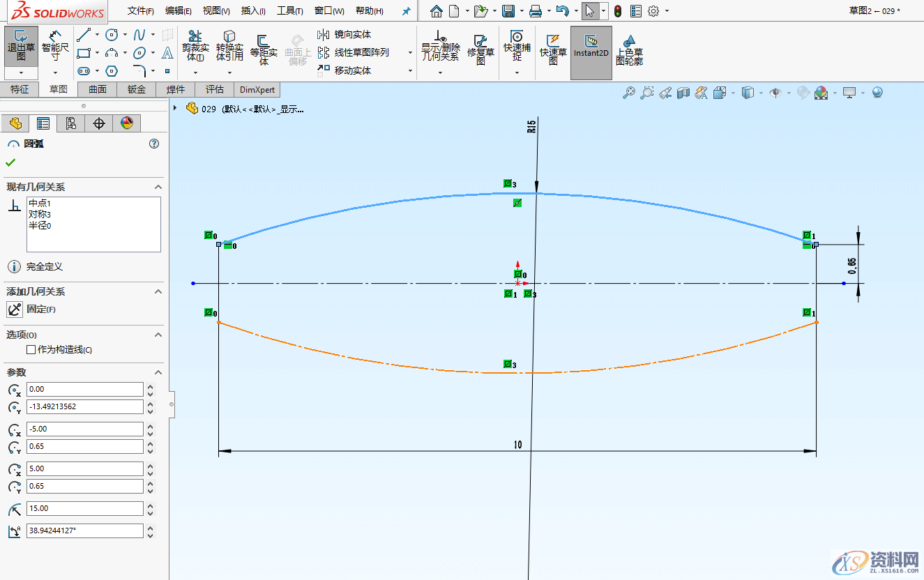Open the 移动实体 dropdown arrow
The width and height of the screenshot is (924, 580).
[409, 70]
